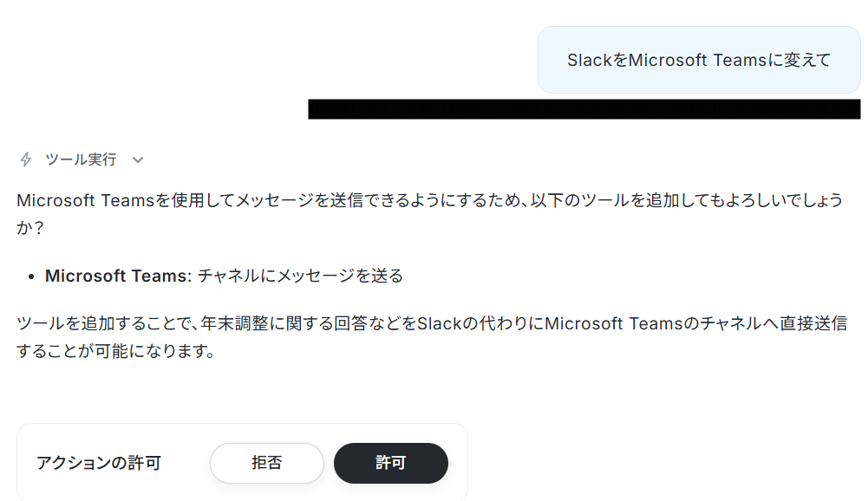
Task: Click the ツールを追加することで phrase opening the explanation
Action: coord(104,323)
